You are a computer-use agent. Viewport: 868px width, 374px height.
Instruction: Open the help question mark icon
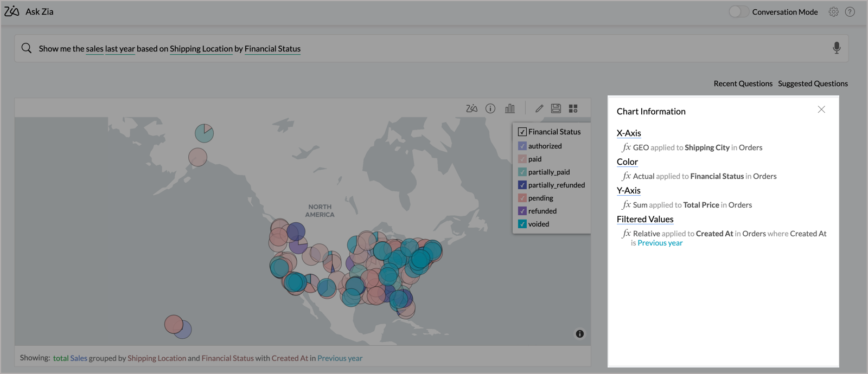[x=850, y=12]
